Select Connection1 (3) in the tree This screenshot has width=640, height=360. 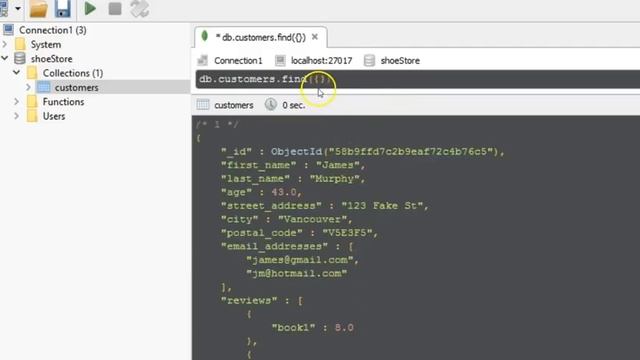pyautogui.click(x=53, y=30)
